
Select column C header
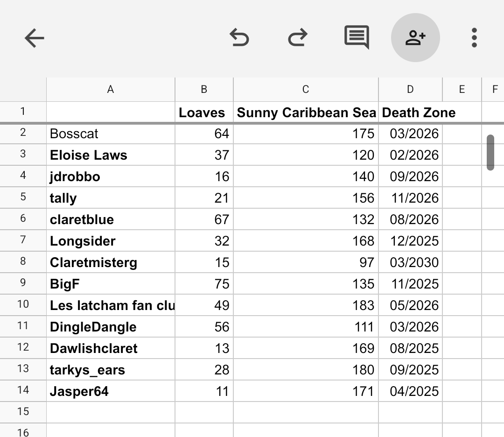(x=306, y=90)
